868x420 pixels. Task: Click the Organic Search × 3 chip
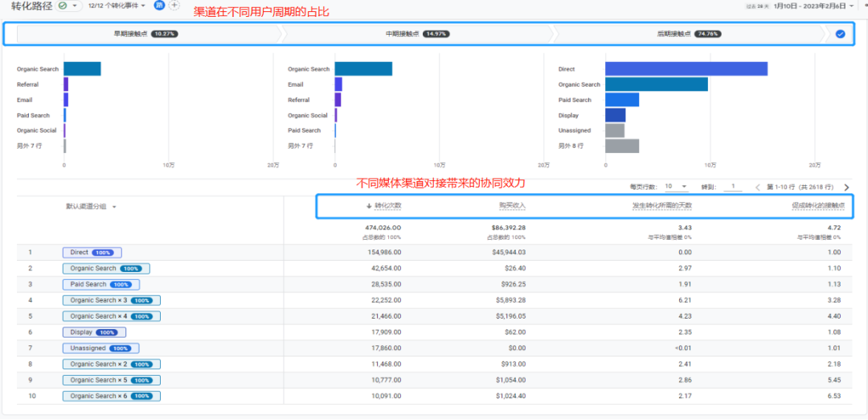112,300
